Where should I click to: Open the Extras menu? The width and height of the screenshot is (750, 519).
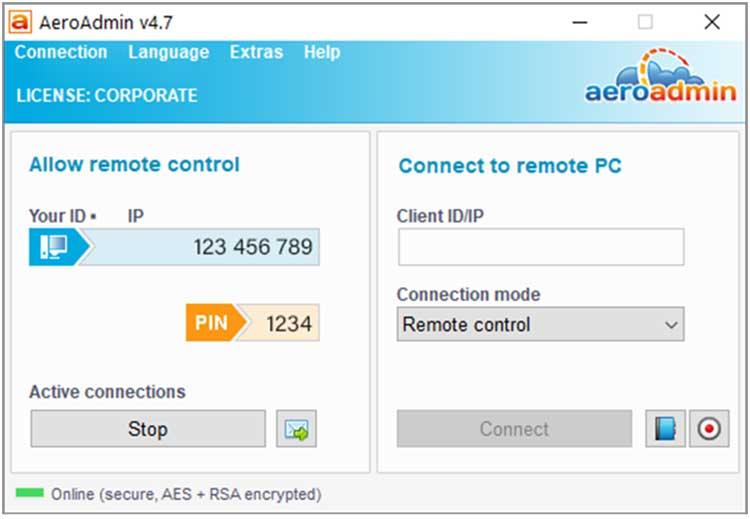(x=256, y=52)
